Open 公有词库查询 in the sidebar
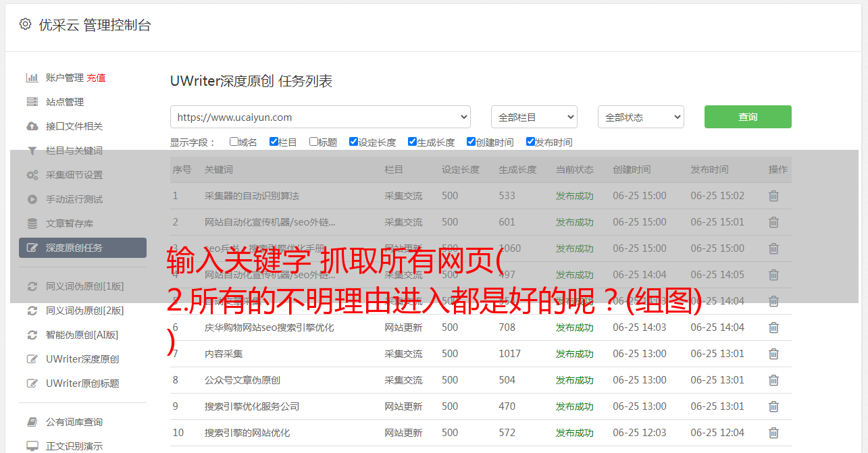This screenshot has width=868, height=453. coord(74,422)
